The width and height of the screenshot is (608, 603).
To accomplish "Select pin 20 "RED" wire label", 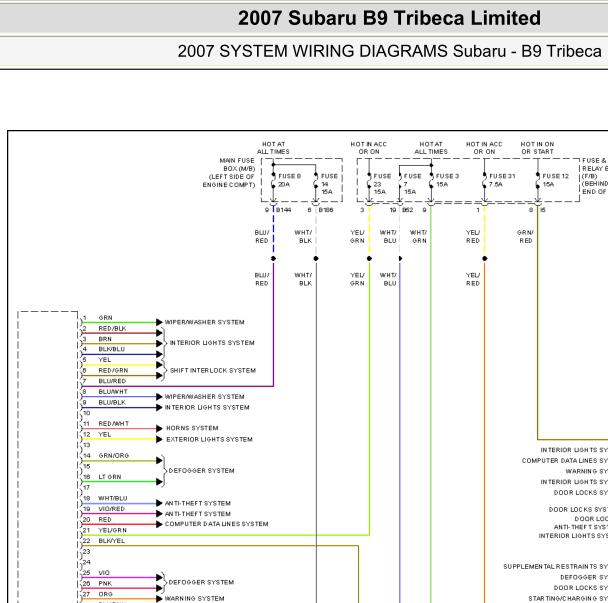I will 105,520.
